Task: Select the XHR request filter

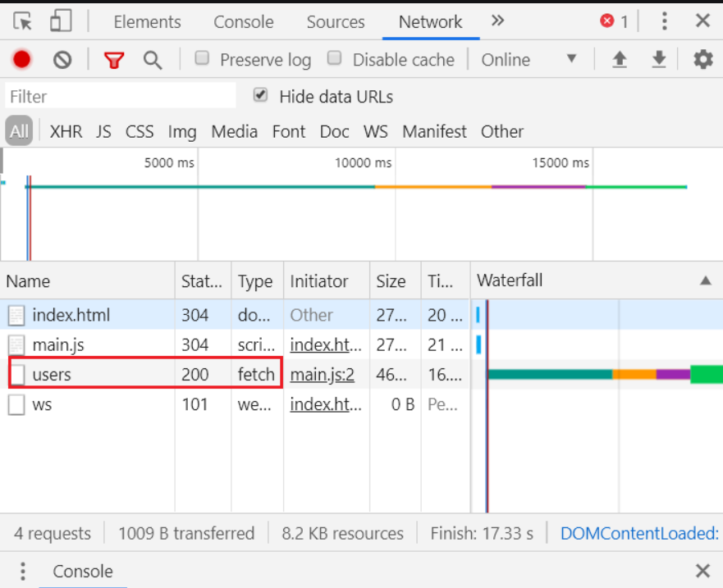Action: [x=66, y=131]
